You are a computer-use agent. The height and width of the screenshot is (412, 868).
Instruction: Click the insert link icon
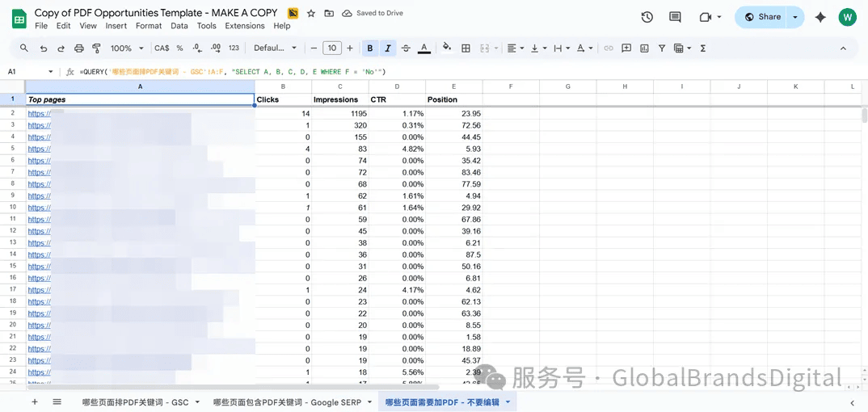609,48
